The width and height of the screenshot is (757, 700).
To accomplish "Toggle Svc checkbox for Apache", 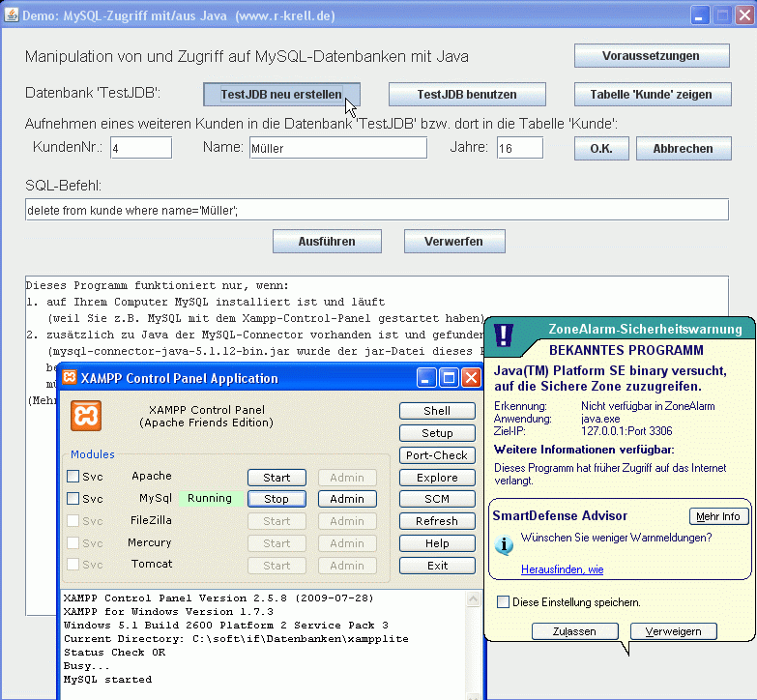I will [73, 477].
